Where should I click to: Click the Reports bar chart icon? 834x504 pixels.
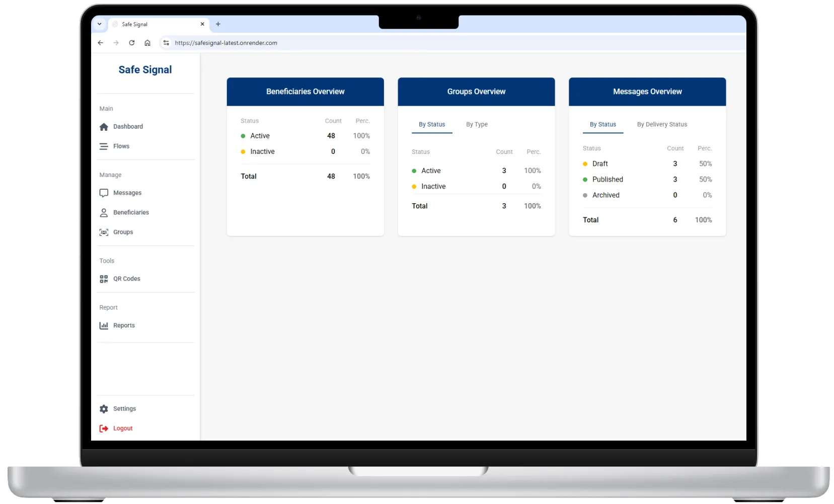point(104,326)
